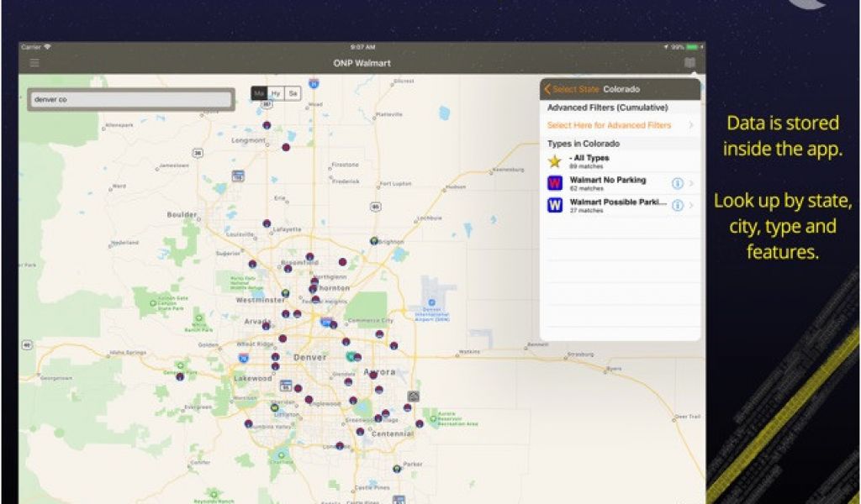This screenshot has height=504, width=861.
Task: Click the Walmart pin next to Lafayette
Action: pos(267,223)
